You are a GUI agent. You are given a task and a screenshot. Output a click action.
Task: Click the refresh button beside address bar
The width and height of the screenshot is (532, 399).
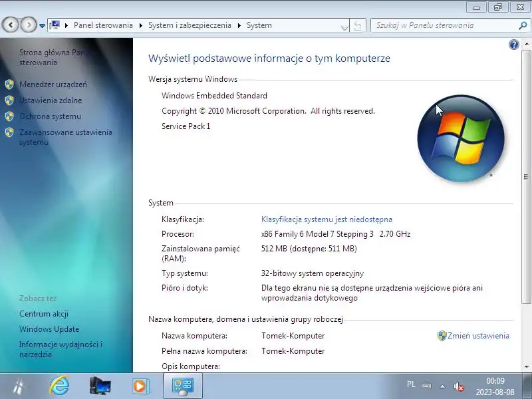coord(358,25)
